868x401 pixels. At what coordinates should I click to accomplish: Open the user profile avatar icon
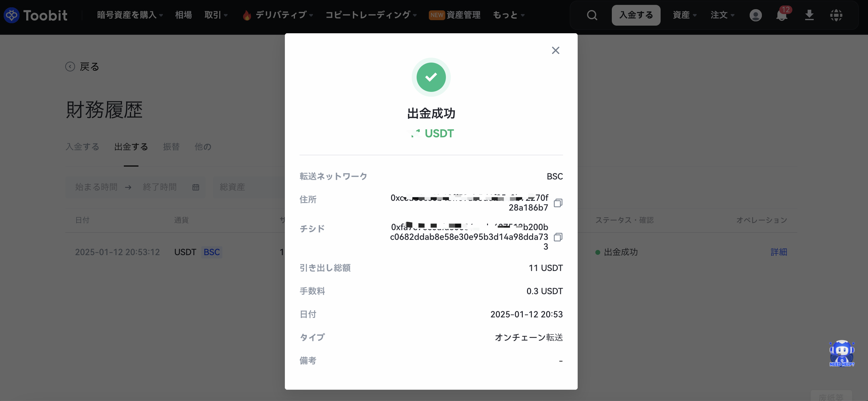point(755,15)
